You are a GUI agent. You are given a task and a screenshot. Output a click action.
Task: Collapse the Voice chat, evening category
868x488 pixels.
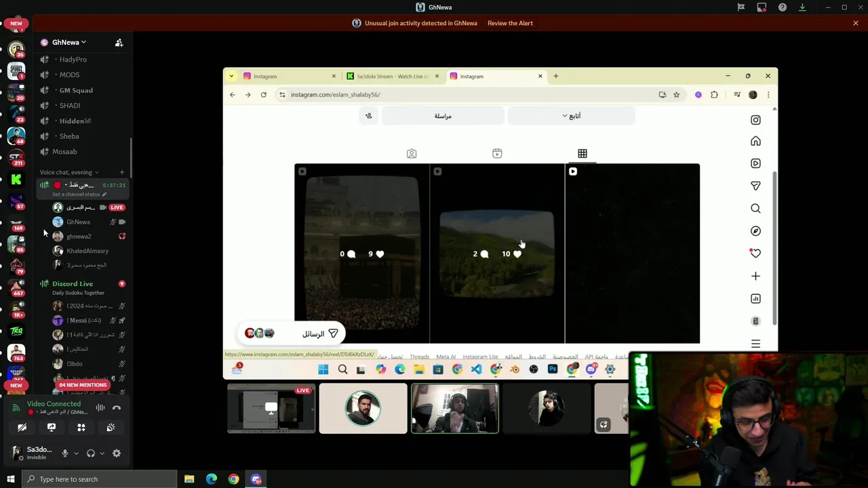click(x=68, y=172)
